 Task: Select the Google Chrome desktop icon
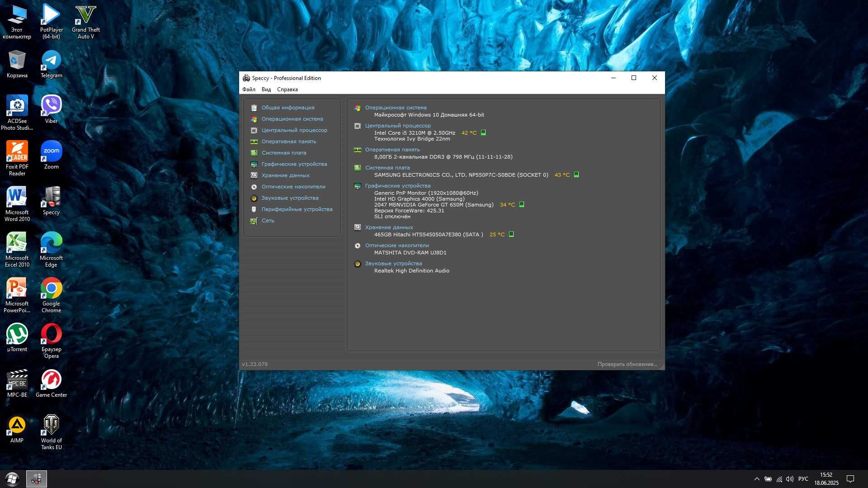point(51,296)
